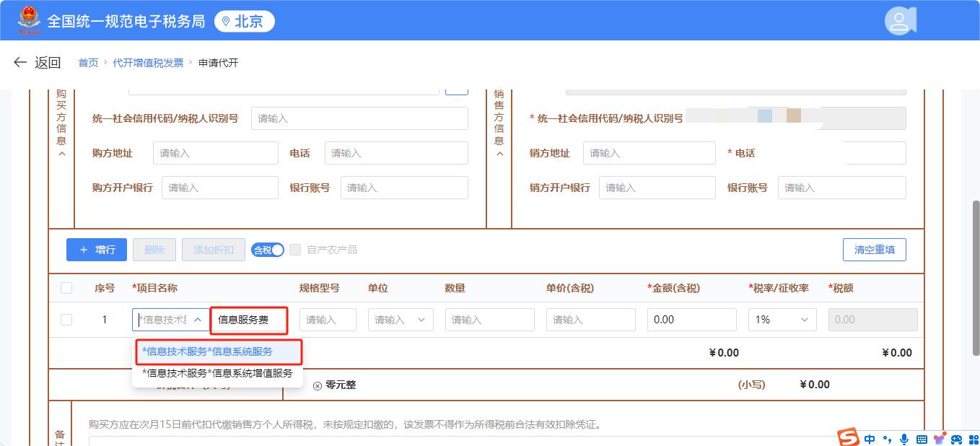Collapse the 项目名称 category dropdown
980x446 pixels.
(x=197, y=320)
